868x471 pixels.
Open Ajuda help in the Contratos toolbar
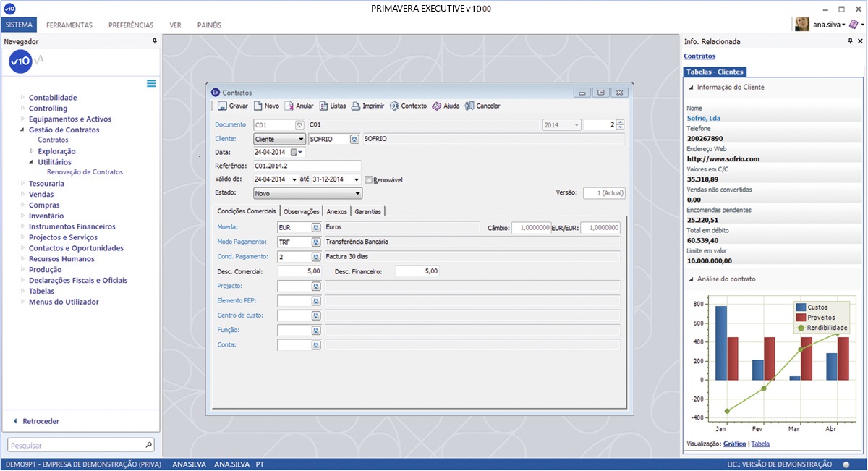pos(446,106)
